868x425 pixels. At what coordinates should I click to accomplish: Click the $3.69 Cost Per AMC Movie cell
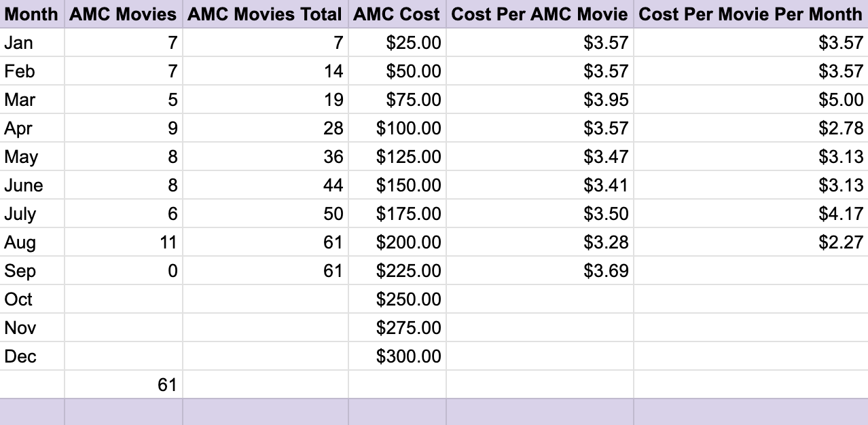click(540, 271)
